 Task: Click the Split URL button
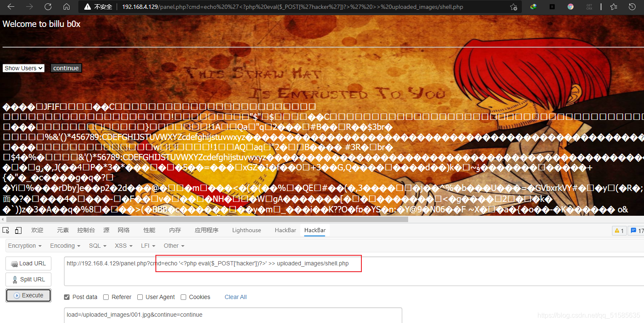tap(29, 279)
